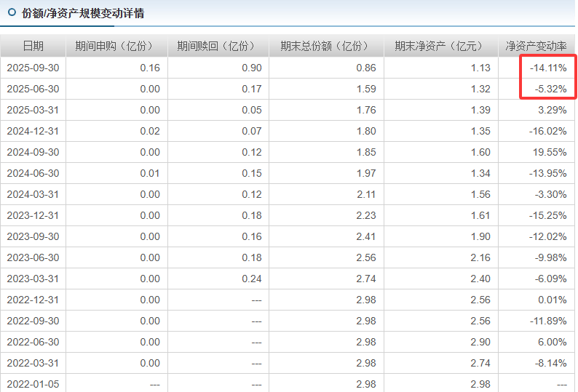Click total shares 1.85 in 2024-09-30 row
Screen dimensions: 578x392
pos(366,152)
